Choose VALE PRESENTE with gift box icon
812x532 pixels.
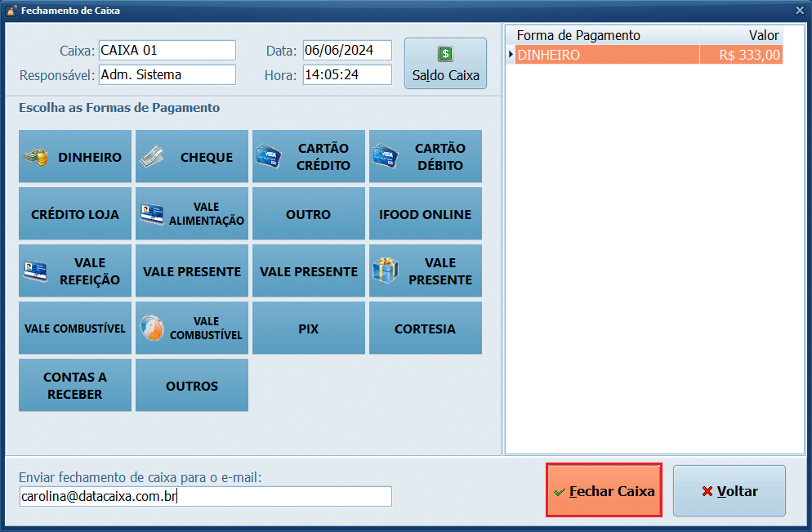[425, 271]
